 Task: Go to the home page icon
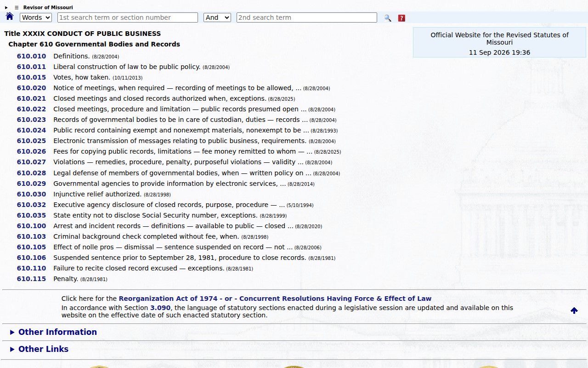pyautogui.click(x=10, y=17)
